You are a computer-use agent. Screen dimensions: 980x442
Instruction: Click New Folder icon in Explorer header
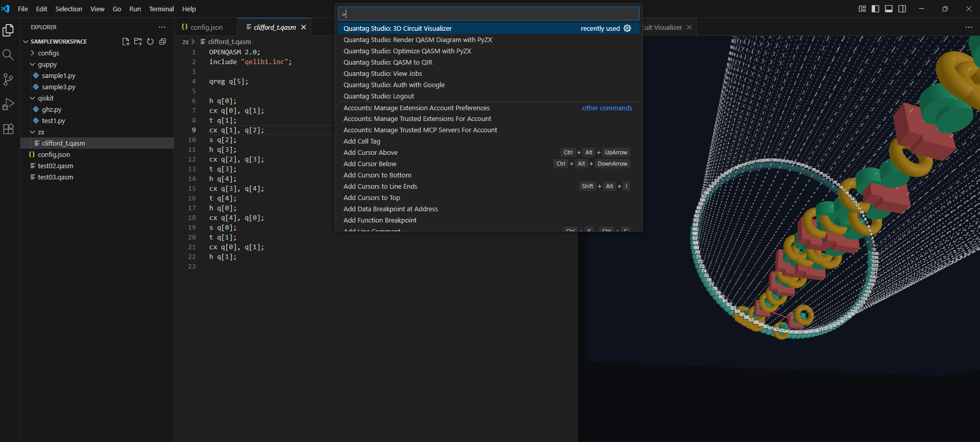point(138,42)
